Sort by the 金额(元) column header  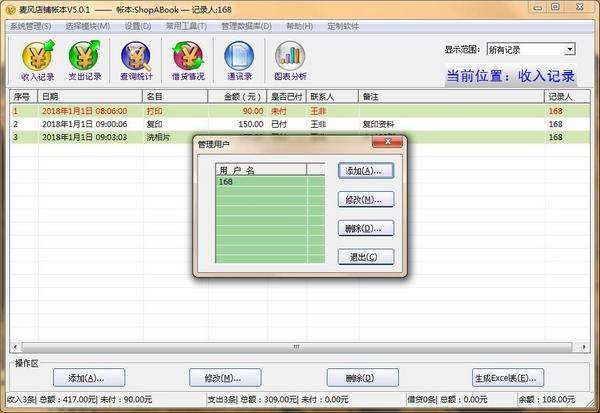(x=236, y=97)
